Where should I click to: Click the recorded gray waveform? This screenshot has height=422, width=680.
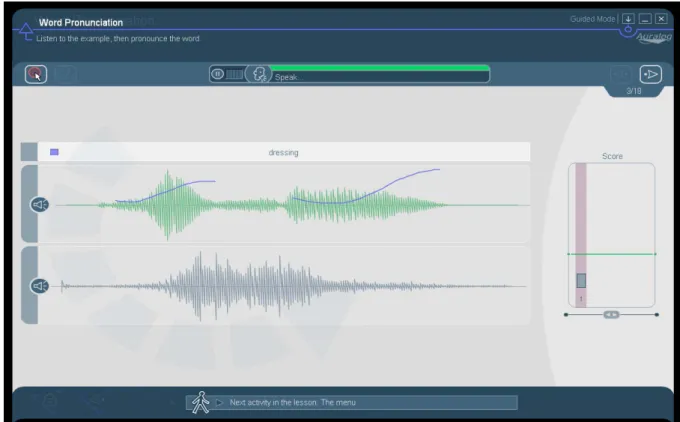[284, 285]
